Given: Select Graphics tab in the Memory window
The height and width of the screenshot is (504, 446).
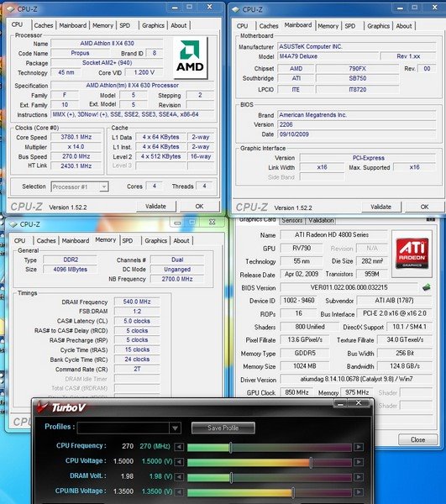Looking at the screenshot, I should pos(156,241).
